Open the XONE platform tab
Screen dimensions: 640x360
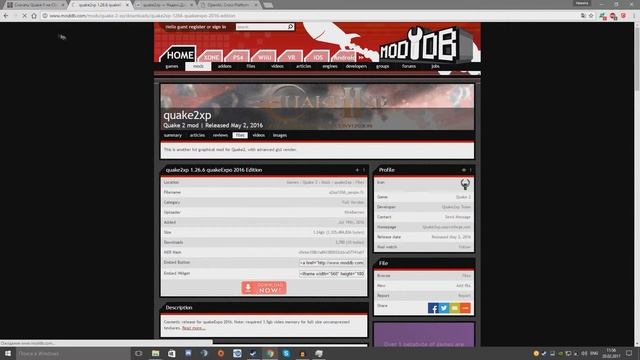coord(211,57)
